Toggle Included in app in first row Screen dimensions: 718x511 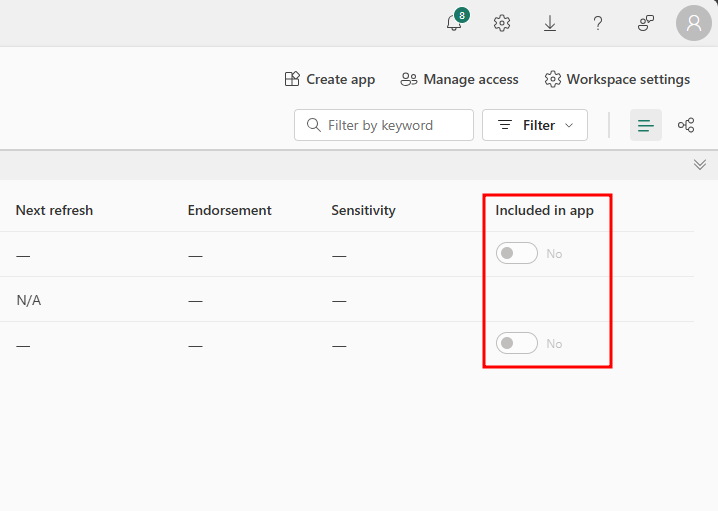pyautogui.click(x=517, y=253)
